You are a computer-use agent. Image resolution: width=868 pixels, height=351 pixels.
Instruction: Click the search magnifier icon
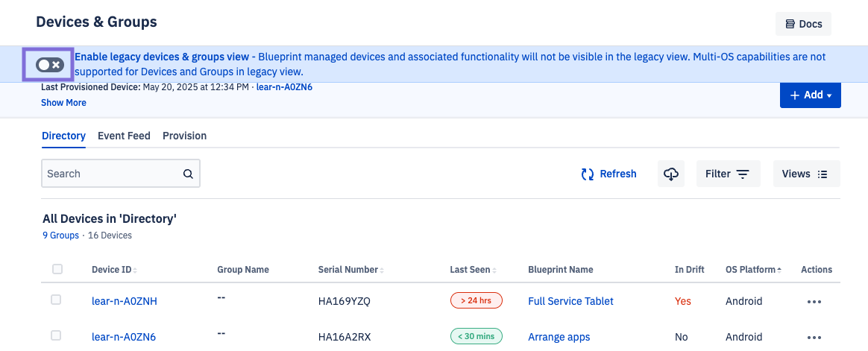click(188, 174)
